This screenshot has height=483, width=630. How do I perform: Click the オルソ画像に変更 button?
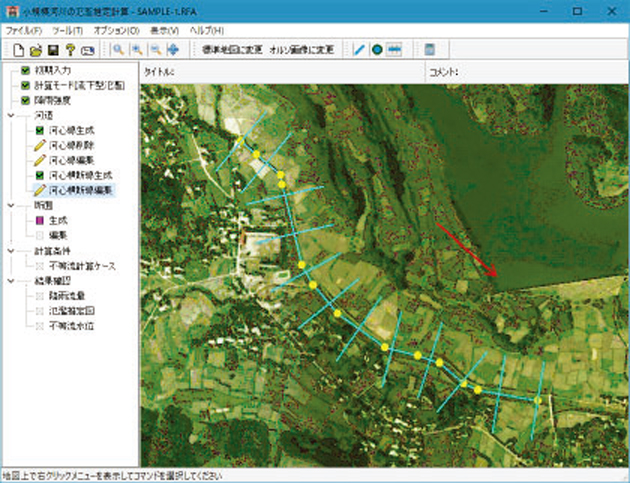click(304, 49)
